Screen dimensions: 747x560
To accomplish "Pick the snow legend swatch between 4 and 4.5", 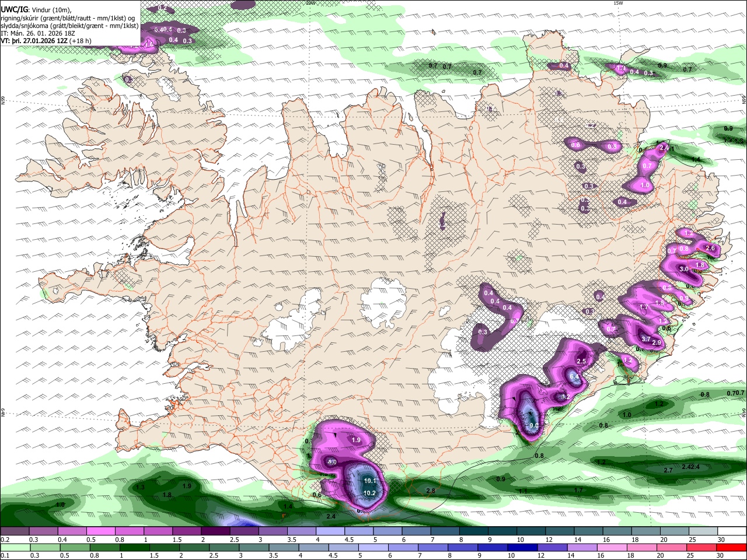I will [x=330, y=531].
